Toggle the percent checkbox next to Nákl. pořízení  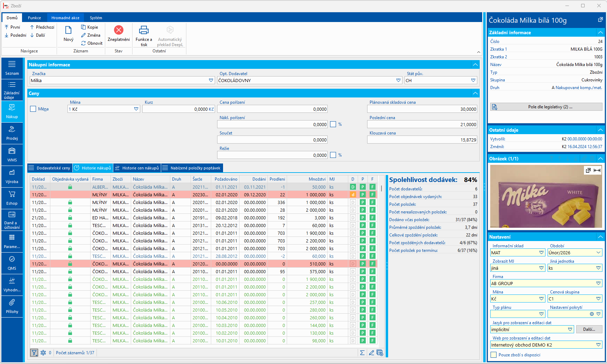[x=333, y=124]
